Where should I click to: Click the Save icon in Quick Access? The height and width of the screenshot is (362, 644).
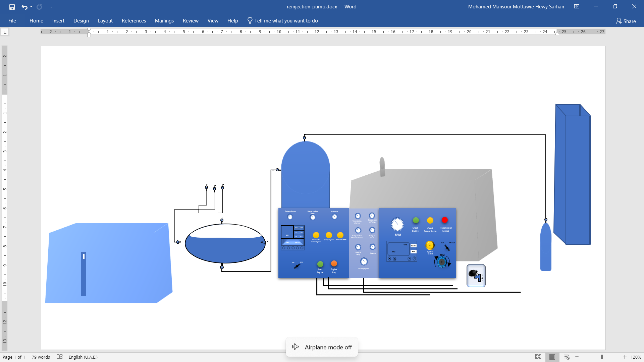click(x=12, y=7)
